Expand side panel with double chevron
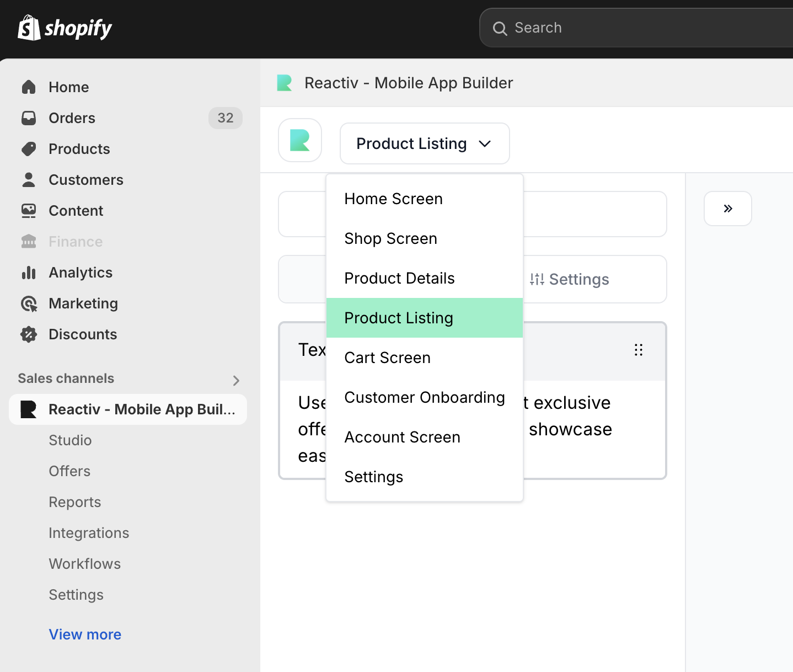The height and width of the screenshot is (672, 793). (727, 209)
